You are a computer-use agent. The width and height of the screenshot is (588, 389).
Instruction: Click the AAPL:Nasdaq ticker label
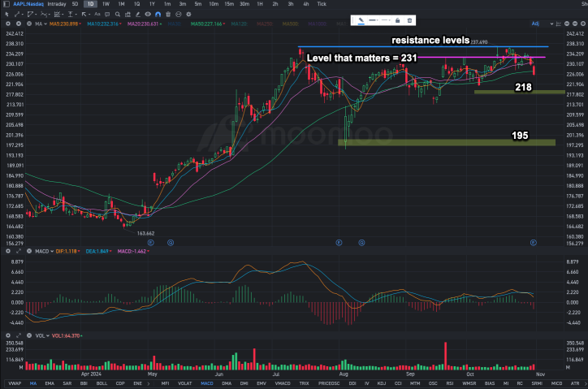click(28, 4)
